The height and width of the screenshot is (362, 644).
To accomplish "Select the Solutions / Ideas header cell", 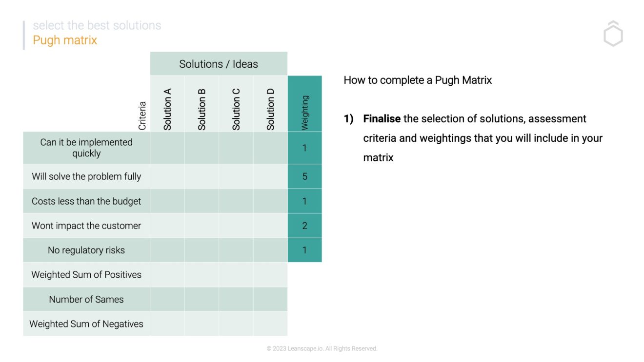I will [219, 64].
